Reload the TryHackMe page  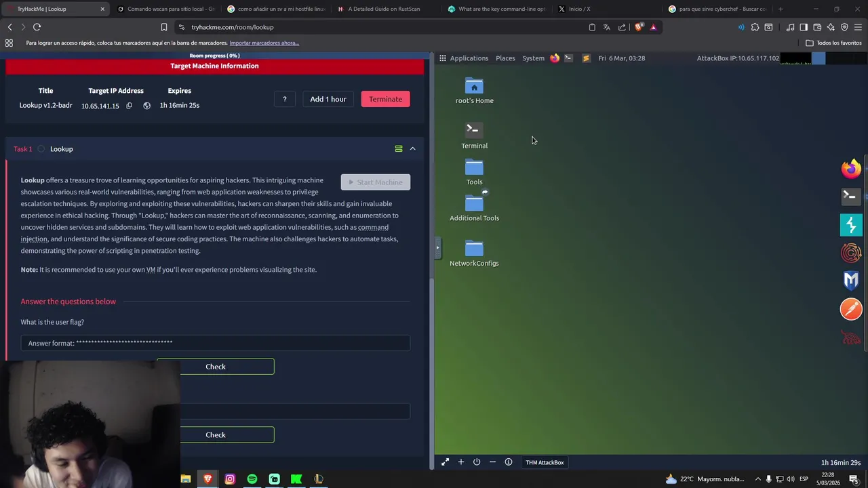(x=37, y=27)
